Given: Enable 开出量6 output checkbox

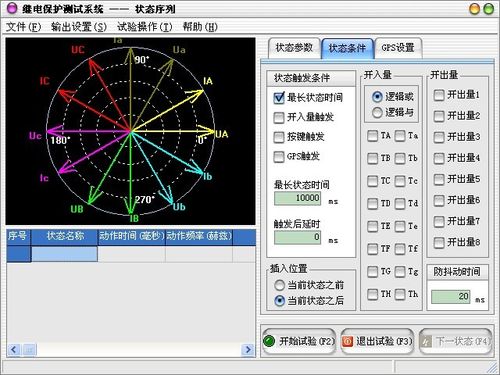Looking at the screenshot, I should (x=439, y=200).
